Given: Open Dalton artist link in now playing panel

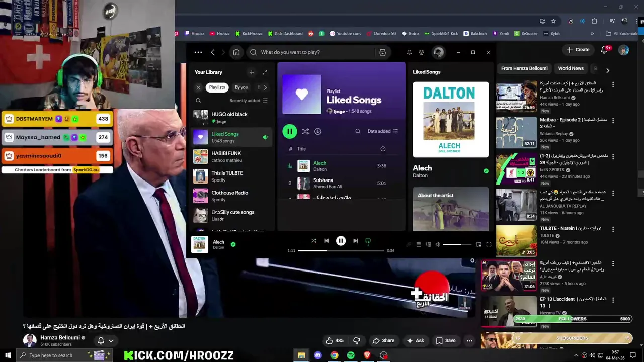Looking at the screenshot, I should click(x=420, y=175).
